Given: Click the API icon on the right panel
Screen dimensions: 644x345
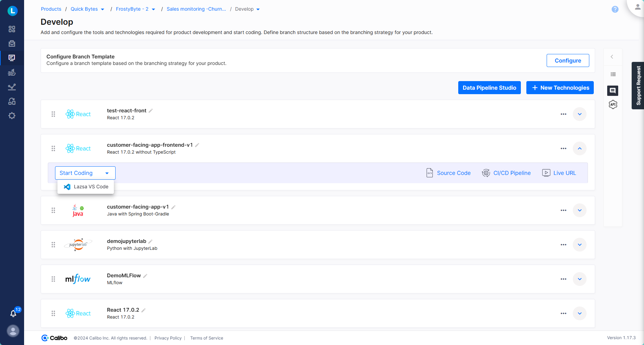Looking at the screenshot, I should coord(613,104).
